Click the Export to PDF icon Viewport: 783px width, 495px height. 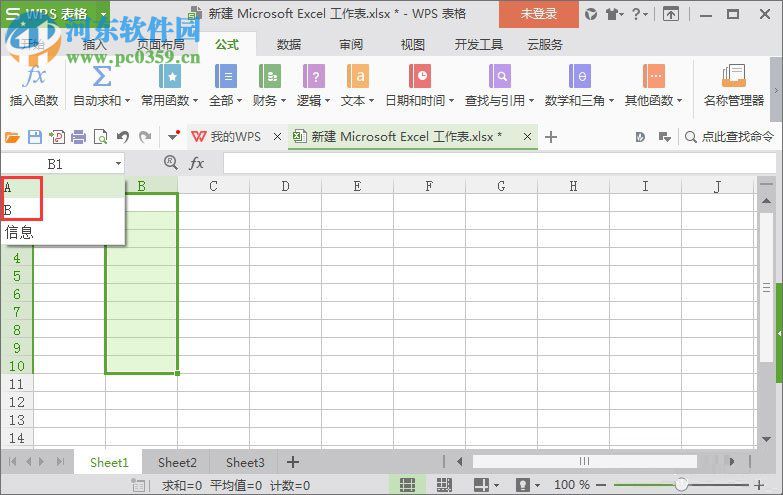point(57,137)
